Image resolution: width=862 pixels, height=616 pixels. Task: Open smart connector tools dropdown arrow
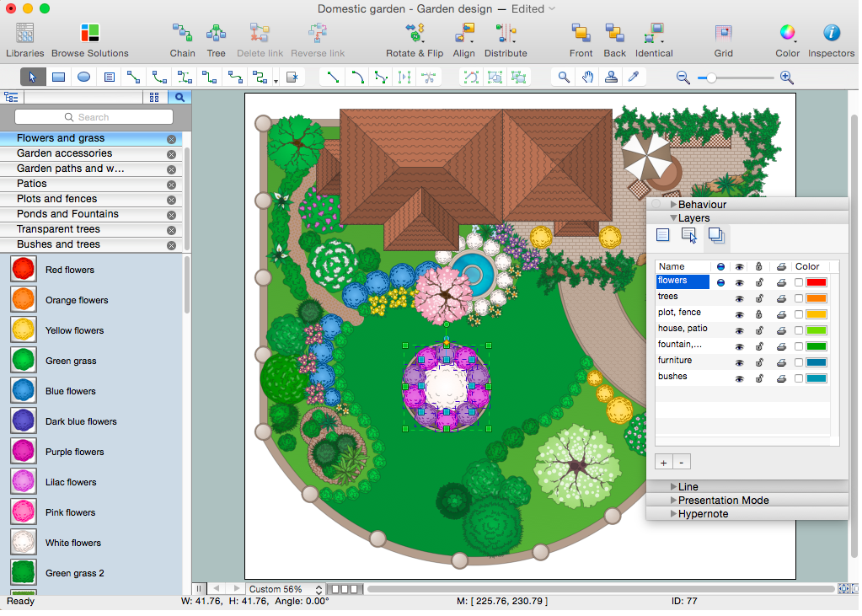click(276, 80)
